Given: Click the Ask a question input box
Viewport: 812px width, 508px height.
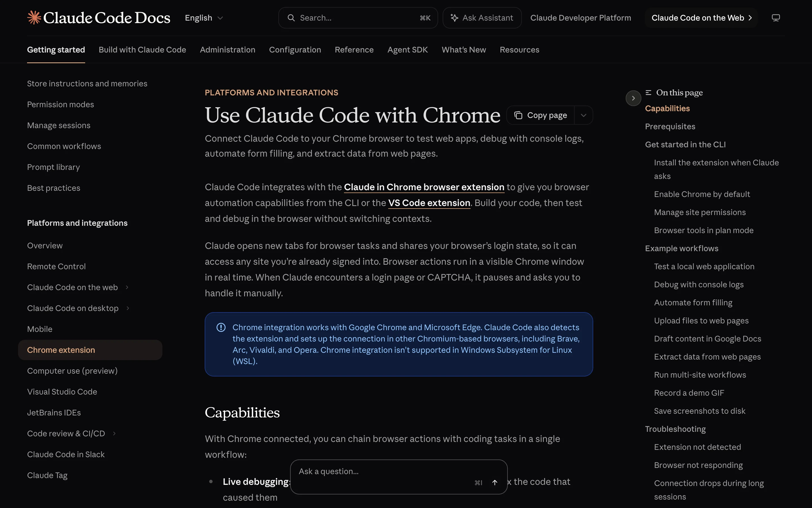Looking at the screenshot, I should [x=399, y=477].
